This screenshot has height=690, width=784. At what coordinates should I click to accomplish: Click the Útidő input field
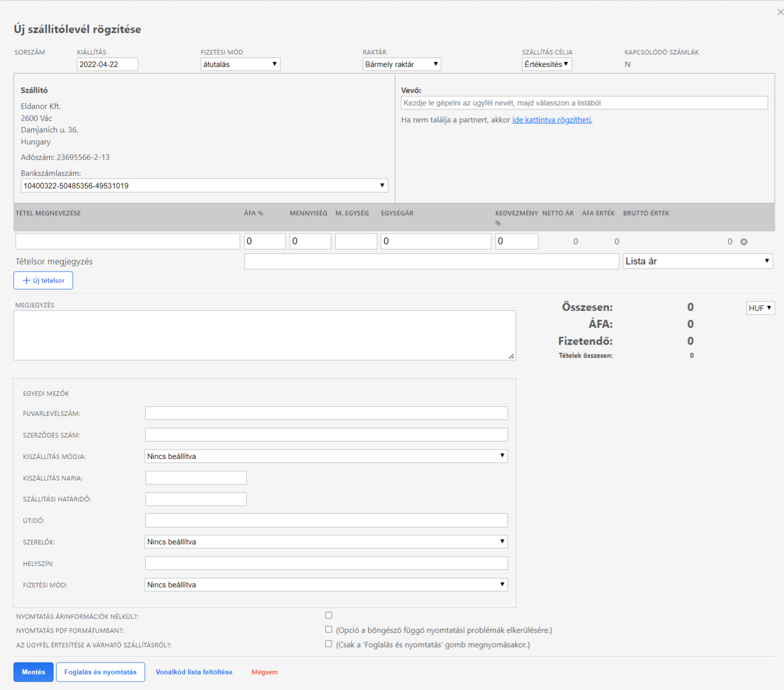coord(326,520)
